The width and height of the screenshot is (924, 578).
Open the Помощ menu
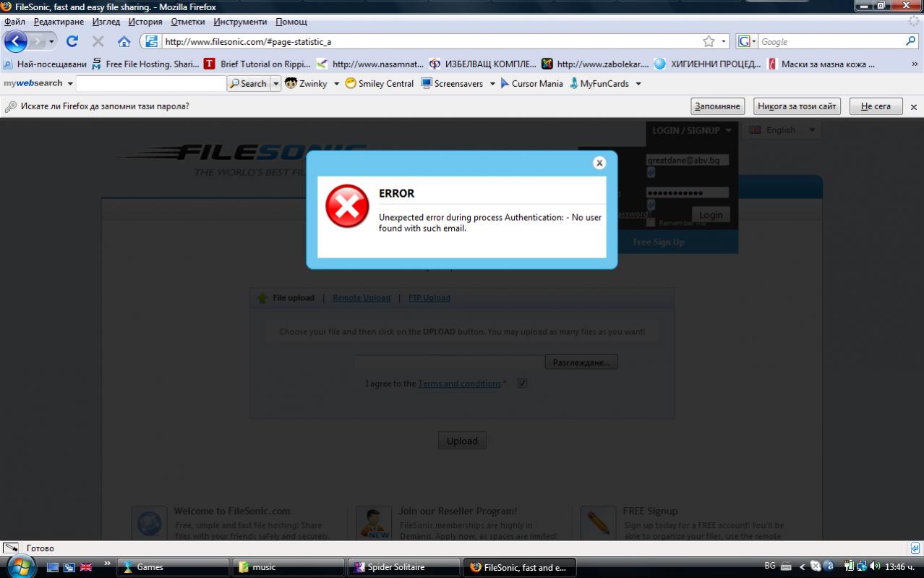tap(291, 22)
